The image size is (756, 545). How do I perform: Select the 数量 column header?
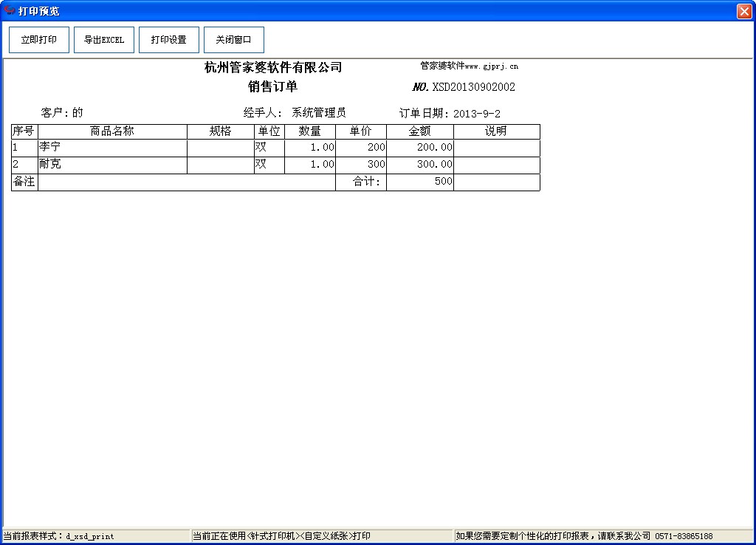[309, 131]
